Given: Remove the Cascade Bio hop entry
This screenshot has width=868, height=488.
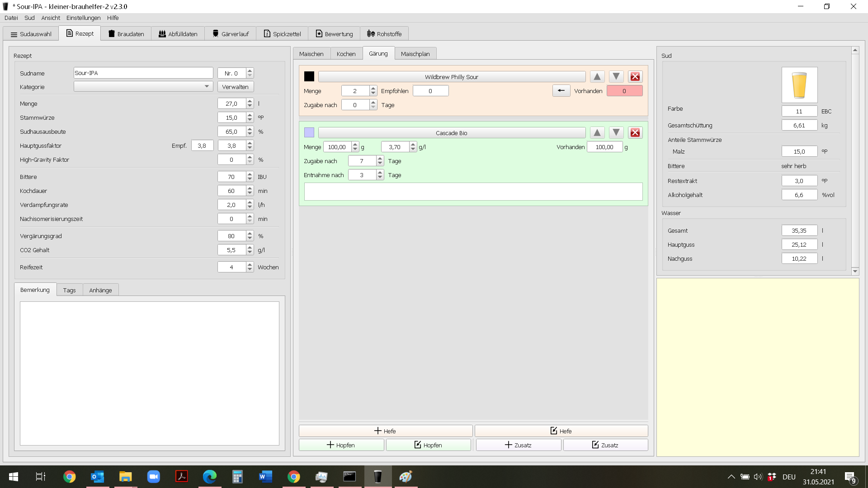Looking at the screenshot, I should click(635, 133).
